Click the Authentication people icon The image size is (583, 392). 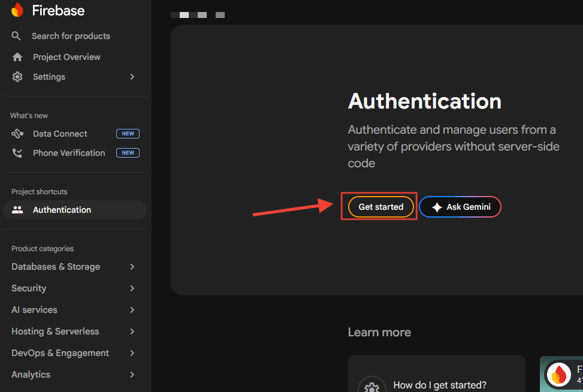click(17, 210)
